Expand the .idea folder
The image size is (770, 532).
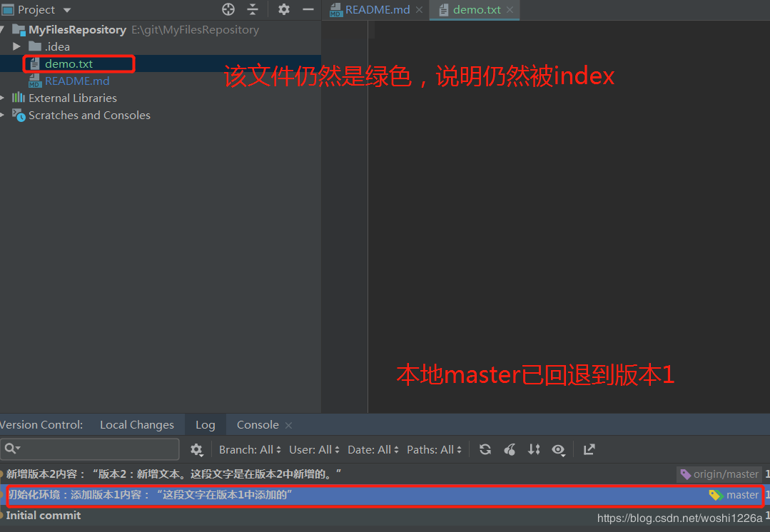[x=16, y=46]
